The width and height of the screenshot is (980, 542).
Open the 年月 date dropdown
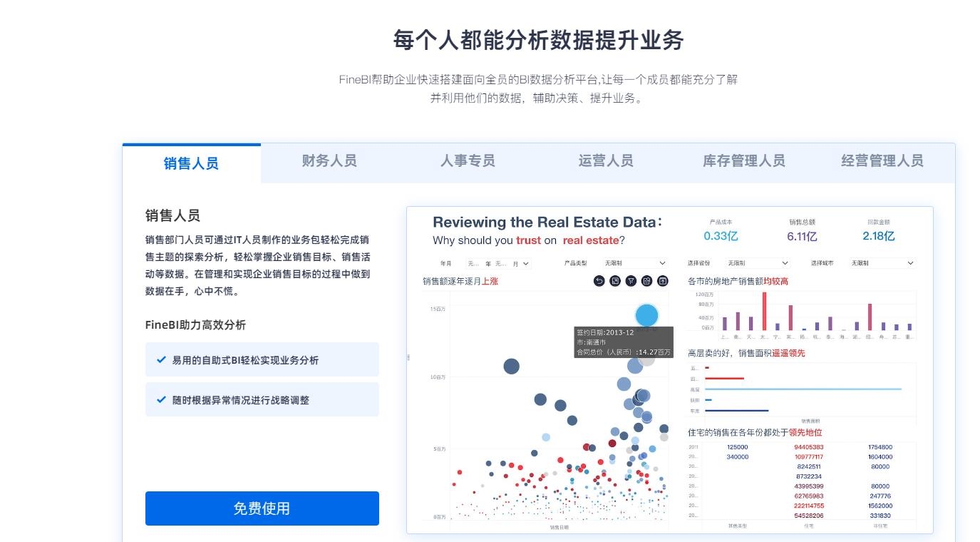[498, 263]
